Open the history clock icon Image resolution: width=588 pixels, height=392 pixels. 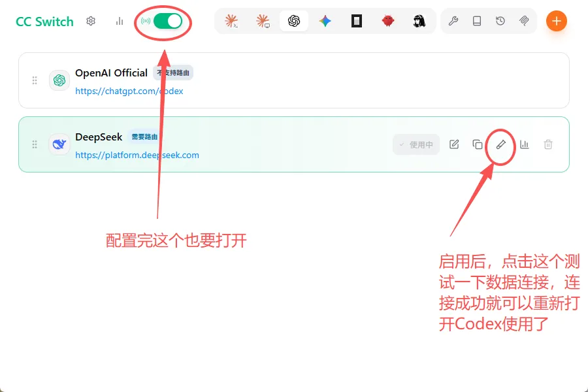500,21
